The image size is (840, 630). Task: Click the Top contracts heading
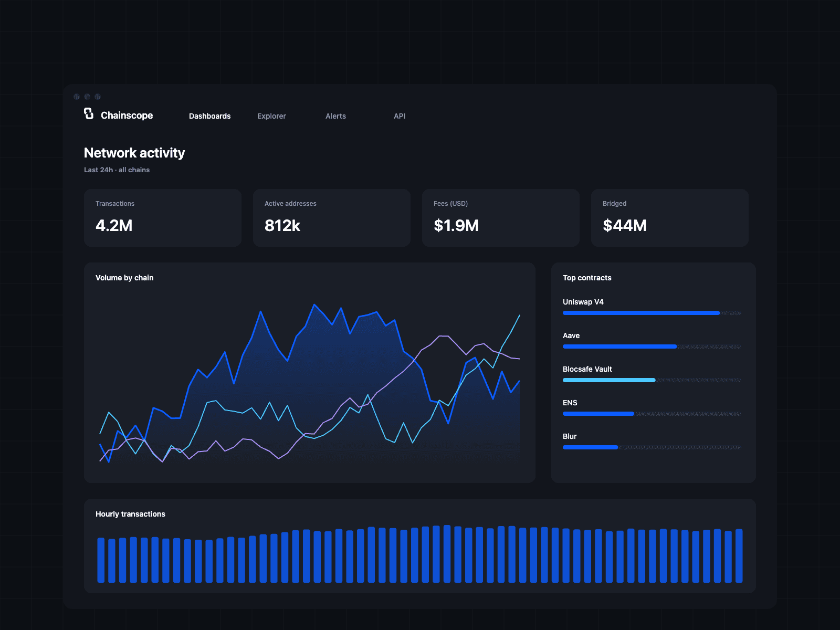coord(587,278)
